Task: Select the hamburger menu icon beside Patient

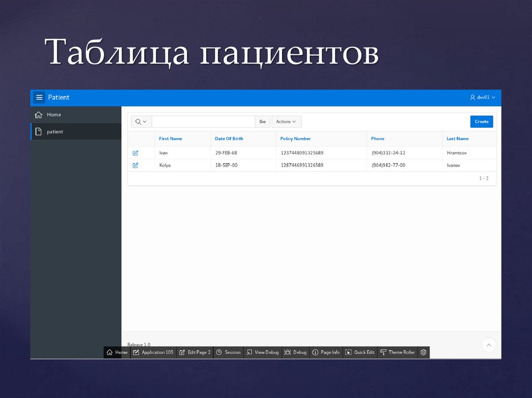Action: (39, 97)
